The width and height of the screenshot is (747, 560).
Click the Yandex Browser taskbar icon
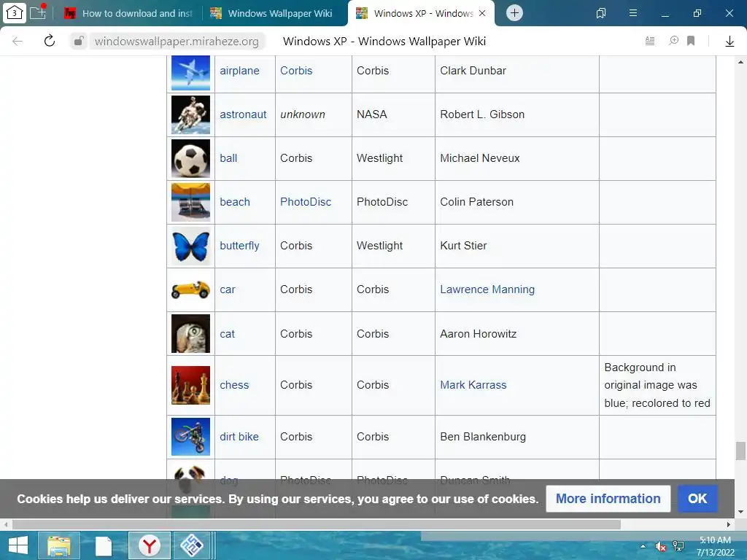click(x=149, y=545)
